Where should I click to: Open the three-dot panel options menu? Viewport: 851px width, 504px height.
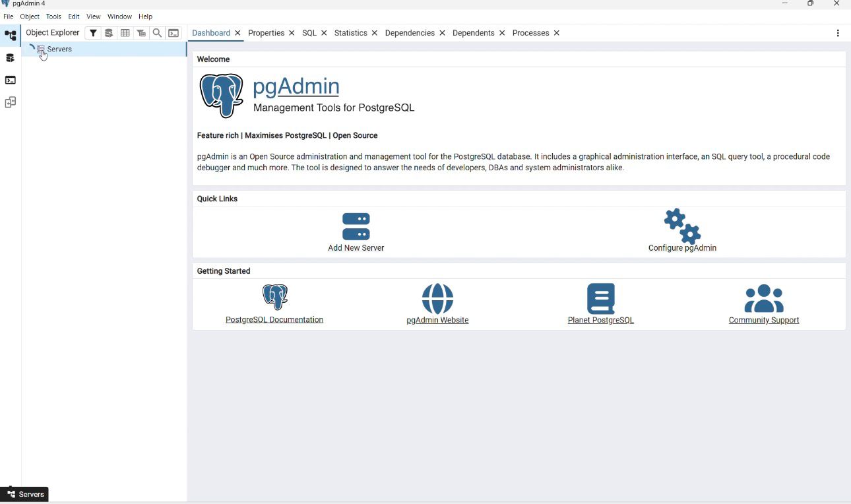click(x=838, y=33)
